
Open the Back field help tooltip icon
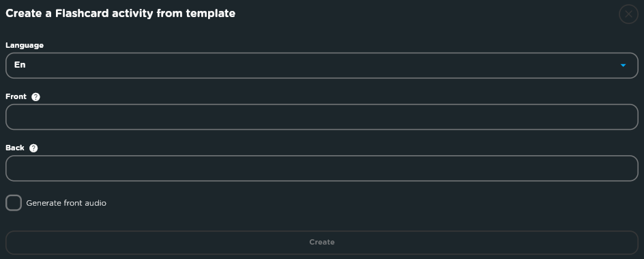33,148
